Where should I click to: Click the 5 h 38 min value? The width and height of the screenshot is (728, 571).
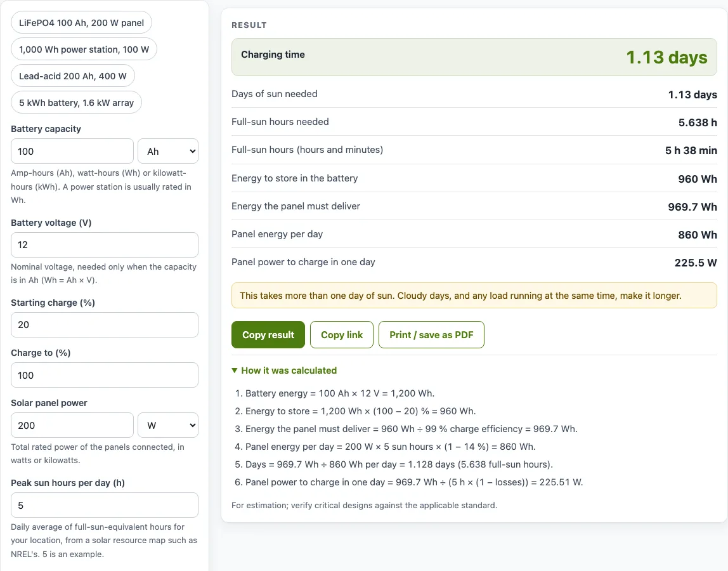coord(691,150)
